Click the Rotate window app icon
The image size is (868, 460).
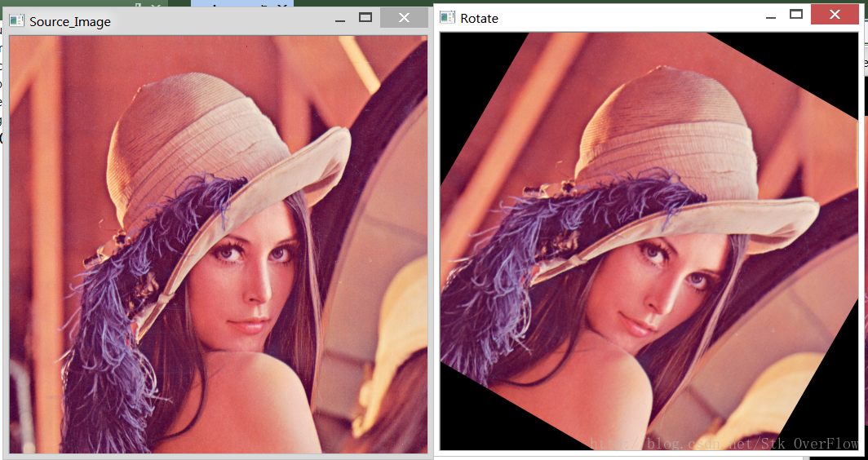(x=447, y=17)
